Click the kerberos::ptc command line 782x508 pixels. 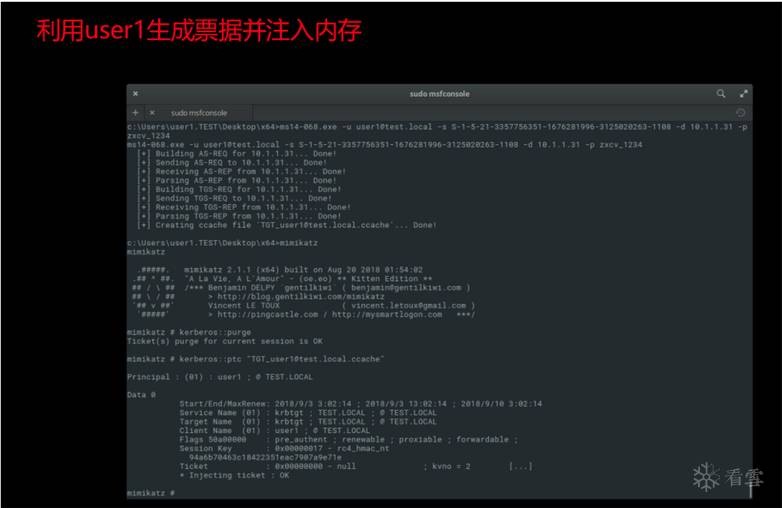click(x=255, y=359)
